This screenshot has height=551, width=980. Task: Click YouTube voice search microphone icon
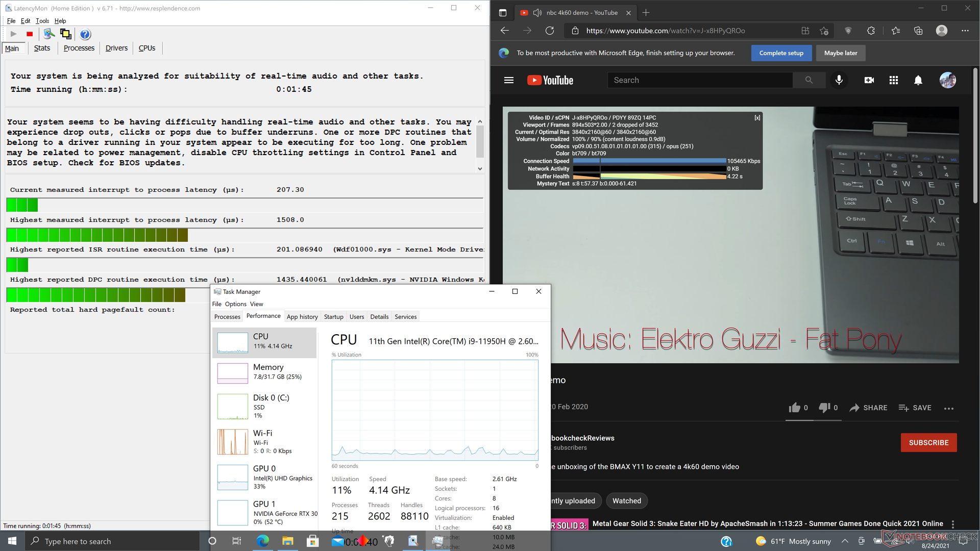(839, 80)
